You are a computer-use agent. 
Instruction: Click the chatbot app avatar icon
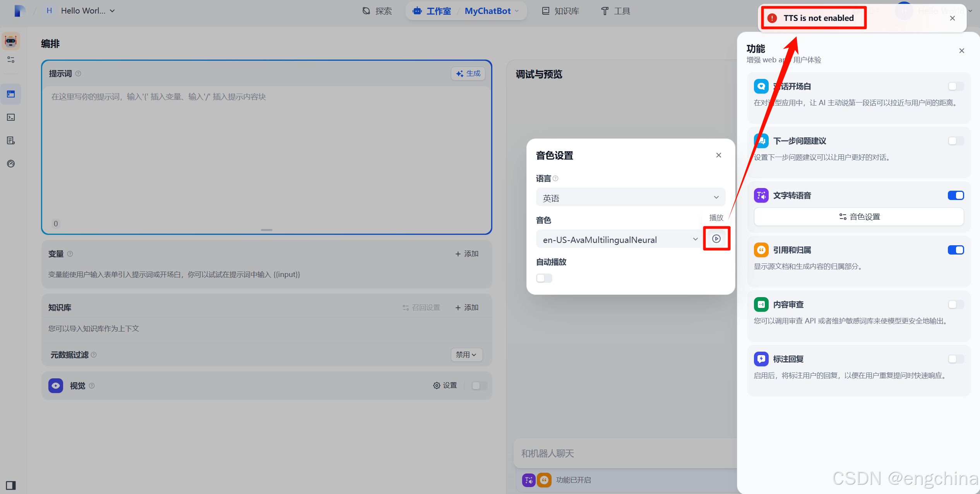click(x=11, y=41)
